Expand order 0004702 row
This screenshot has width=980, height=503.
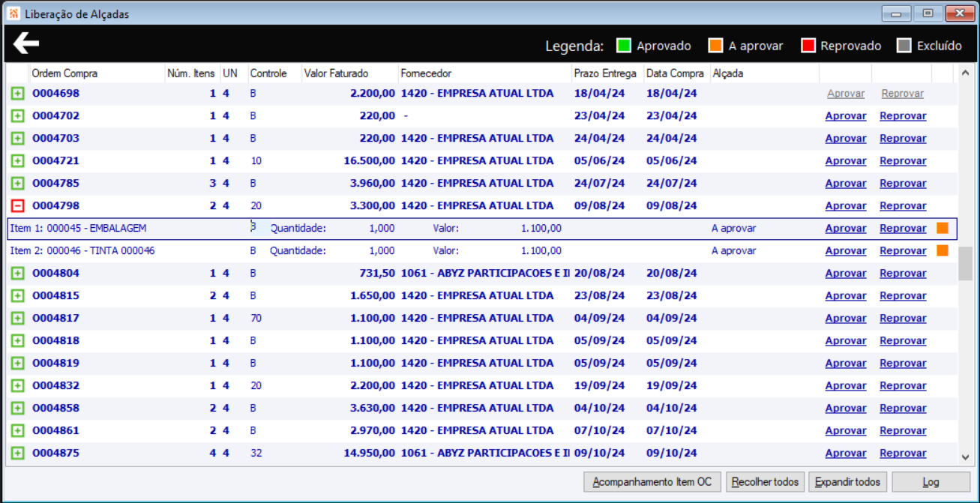click(17, 116)
